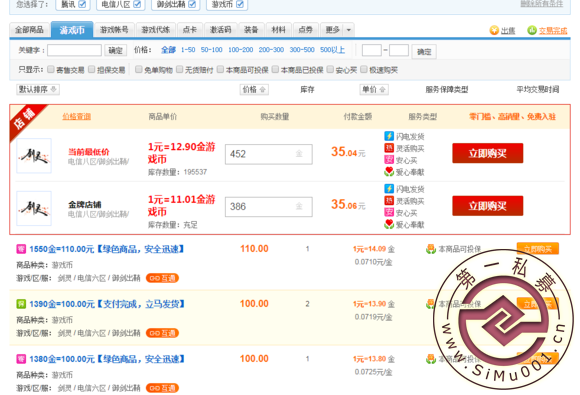580x395 pixels.
Task: Confirm the keyword search with 确定
Action: 115,50
